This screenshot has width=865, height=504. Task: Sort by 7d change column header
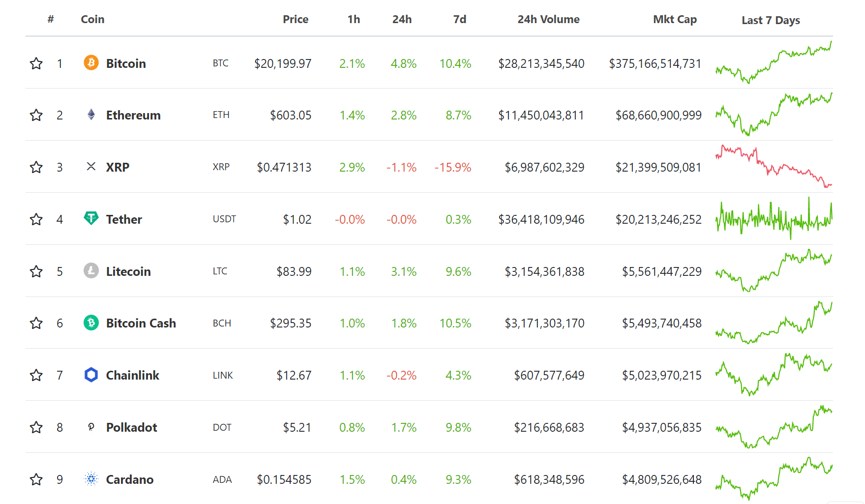pos(460,19)
